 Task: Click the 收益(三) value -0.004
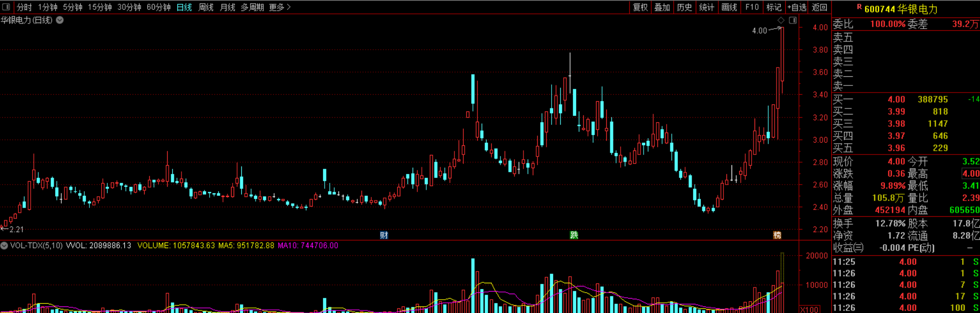[893, 248]
